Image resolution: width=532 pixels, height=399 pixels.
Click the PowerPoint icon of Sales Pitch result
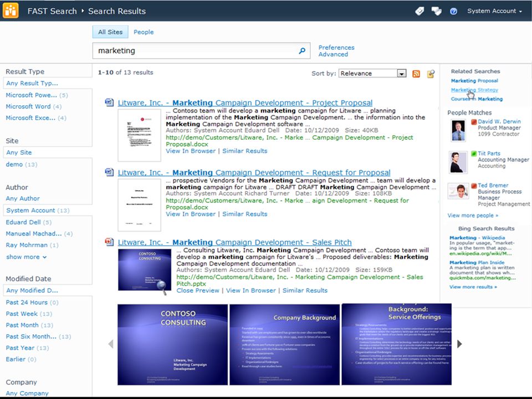pyautogui.click(x=109, y=242)
